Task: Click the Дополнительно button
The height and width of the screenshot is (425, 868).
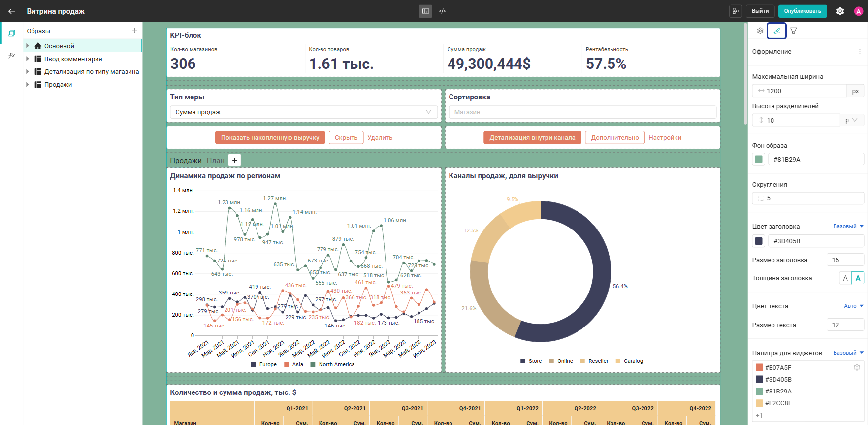Action: click(615, 138)
